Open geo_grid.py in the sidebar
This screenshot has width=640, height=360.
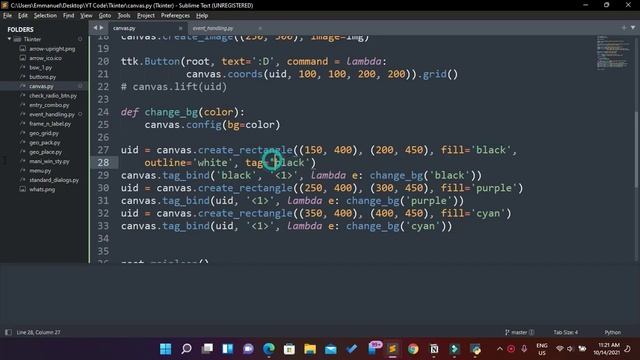click(x=44, y=133)
